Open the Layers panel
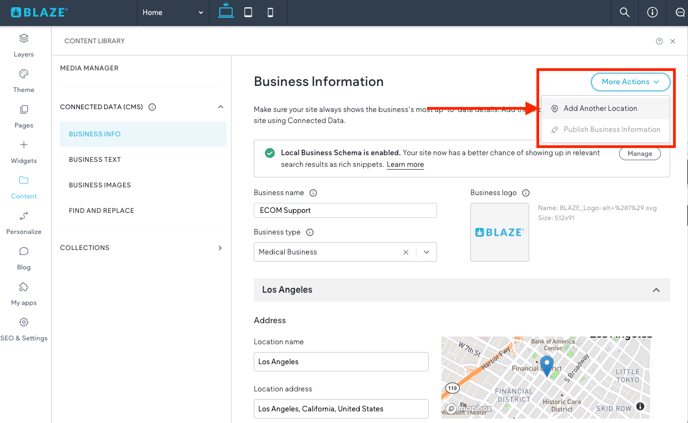 24,44
